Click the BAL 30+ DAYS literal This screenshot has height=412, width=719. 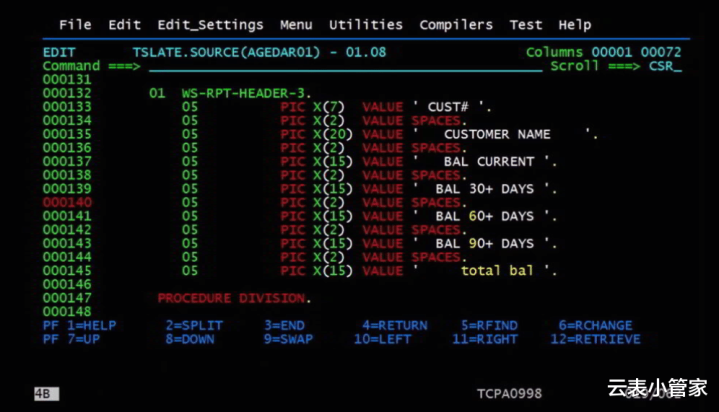[485, 189]
